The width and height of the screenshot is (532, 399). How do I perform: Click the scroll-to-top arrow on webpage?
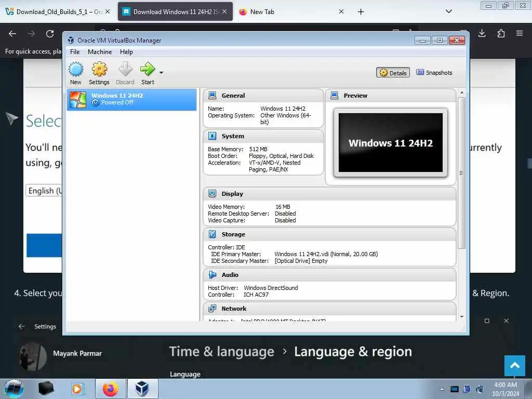515,365
